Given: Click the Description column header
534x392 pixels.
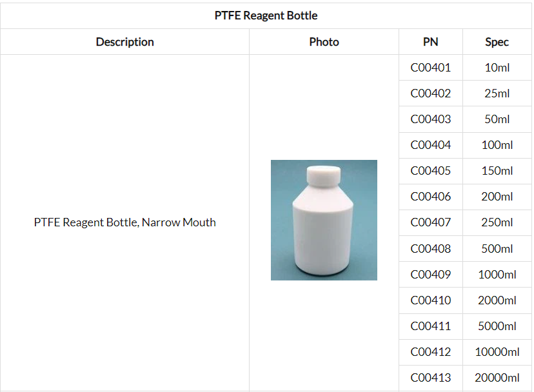Looking at the screenshot, I should point(124,42).
